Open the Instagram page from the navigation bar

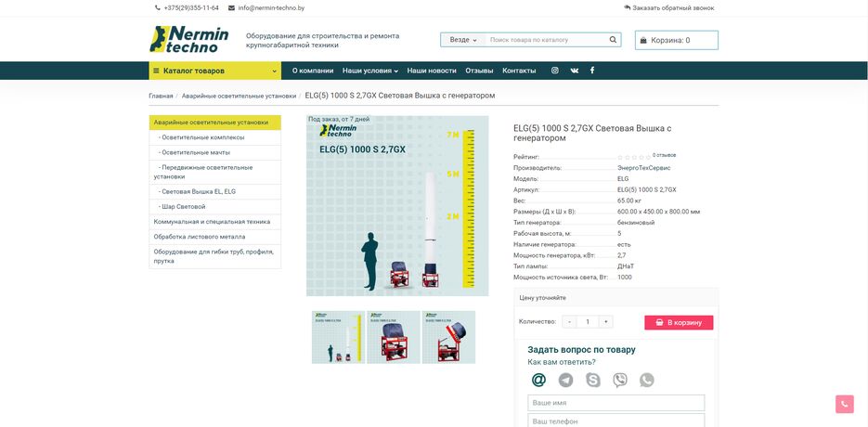tap(555, 71)
